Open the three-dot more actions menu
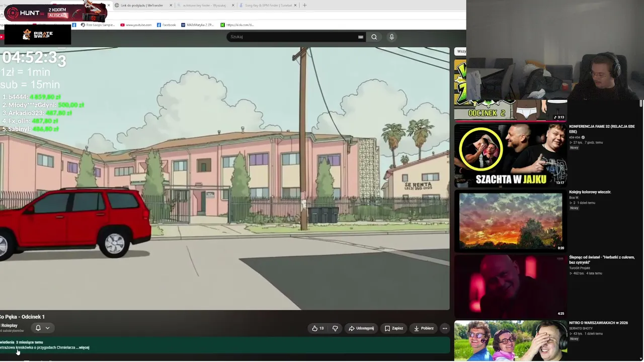The image size is (644, 362). 444,328
